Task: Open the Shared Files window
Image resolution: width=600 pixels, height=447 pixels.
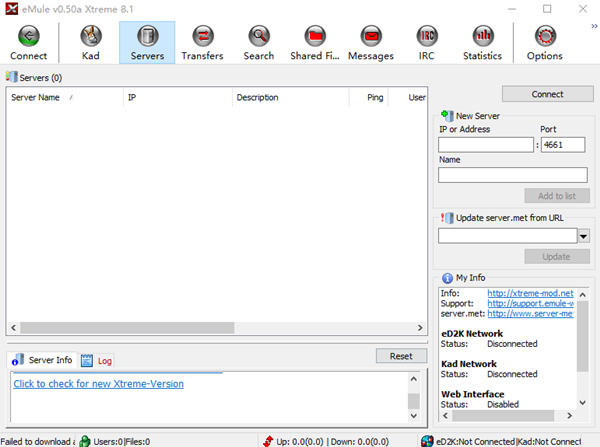Action: pos(315,42)
